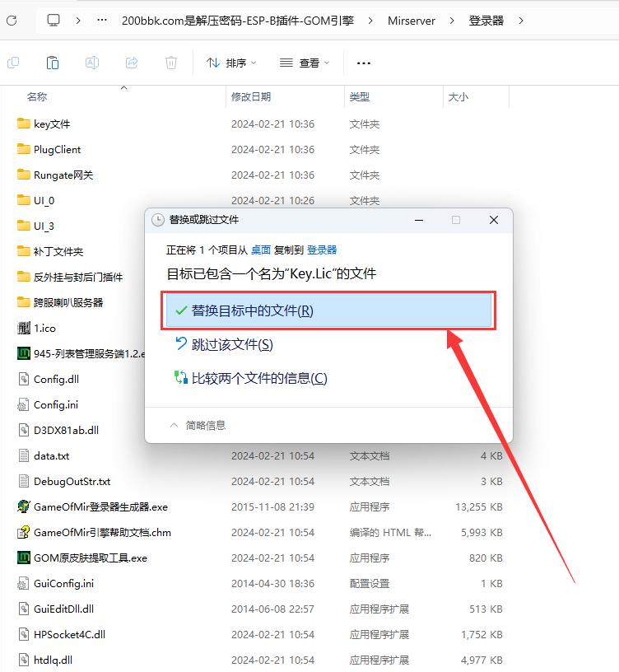Select GameOfMir登录器生成器.exe
The height and width of the screenshot is (672, 619).
(x=92, y=507)
